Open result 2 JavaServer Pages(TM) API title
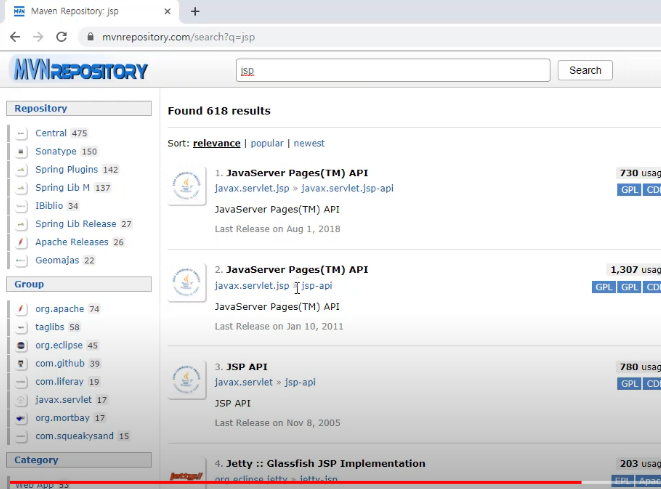Viewport: 661px width, 489px height. click(297, 270)
